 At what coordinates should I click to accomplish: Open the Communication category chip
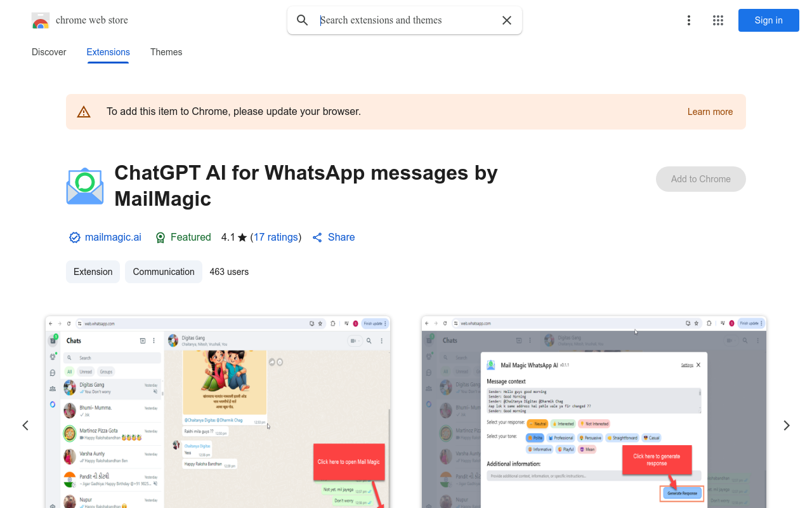(x=164, y=272)
